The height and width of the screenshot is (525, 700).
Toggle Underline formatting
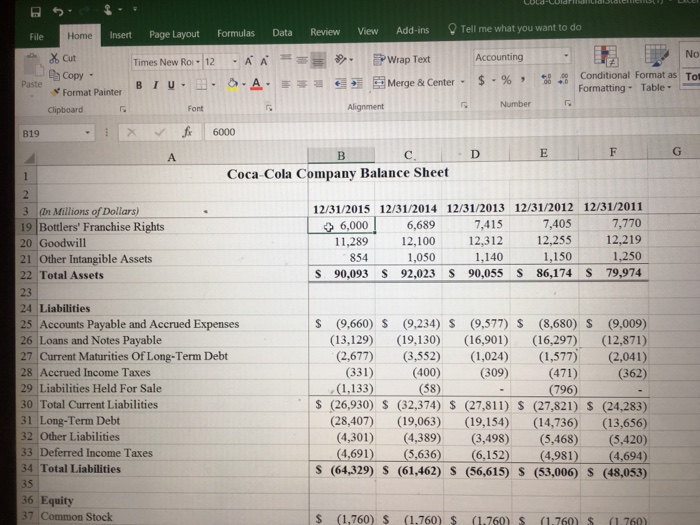point(171,85)
